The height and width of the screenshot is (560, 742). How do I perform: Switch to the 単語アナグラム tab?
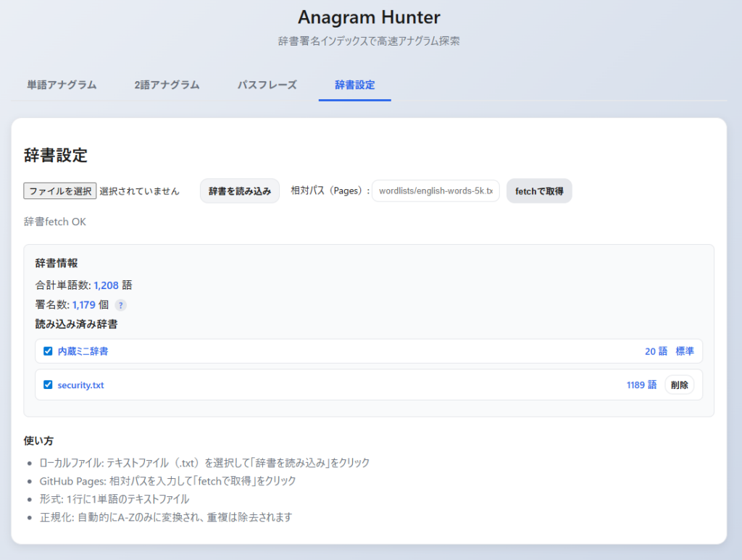(62, 85)
